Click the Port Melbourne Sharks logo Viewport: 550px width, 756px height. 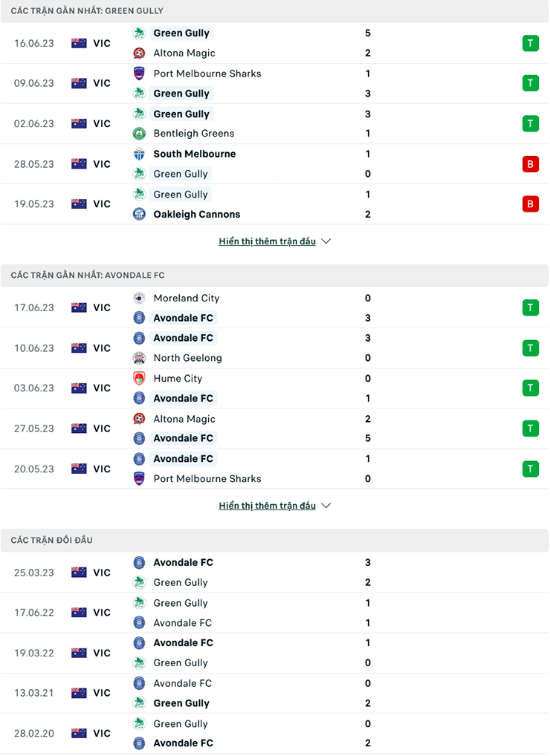click(140, 74)
